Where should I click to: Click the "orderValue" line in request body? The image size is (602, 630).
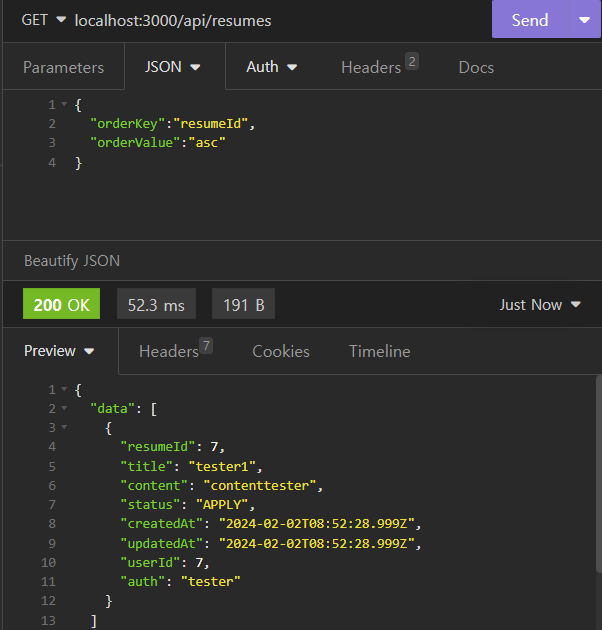point(158,143)
